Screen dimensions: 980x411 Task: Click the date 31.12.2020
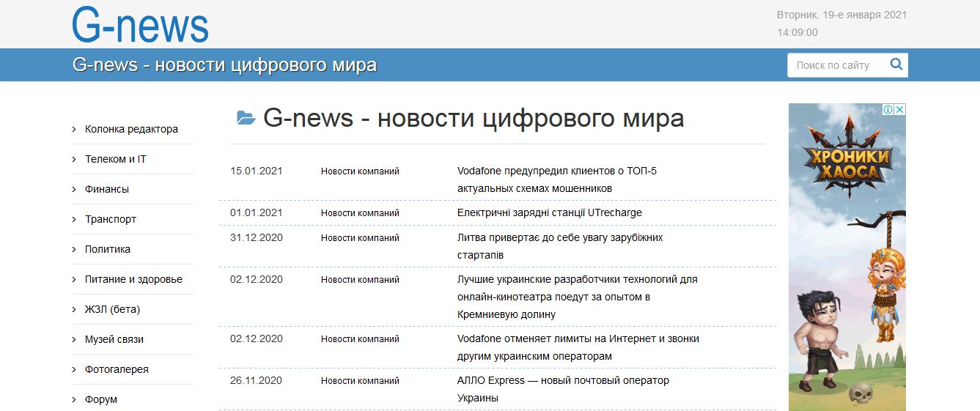click(x=257, y=237)
